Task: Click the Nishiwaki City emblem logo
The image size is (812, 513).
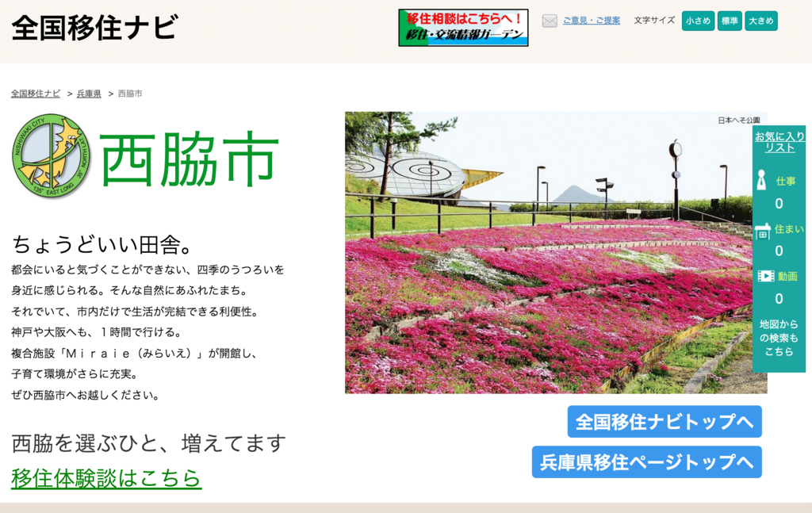Action: click(x=51, y=155)
